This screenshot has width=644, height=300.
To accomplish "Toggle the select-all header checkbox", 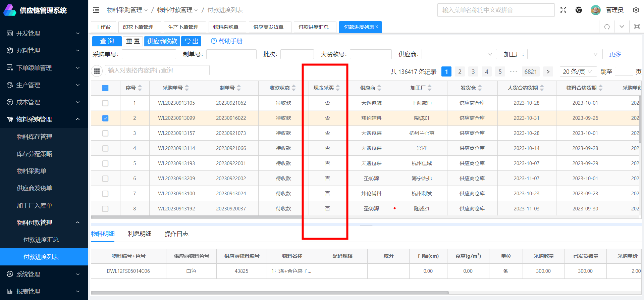I will (x=105, y=88).
